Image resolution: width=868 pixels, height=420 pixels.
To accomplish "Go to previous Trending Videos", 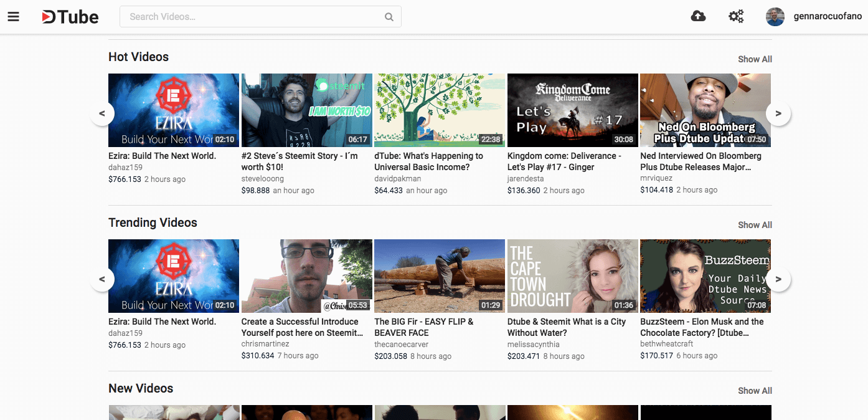I will (102, 279).
